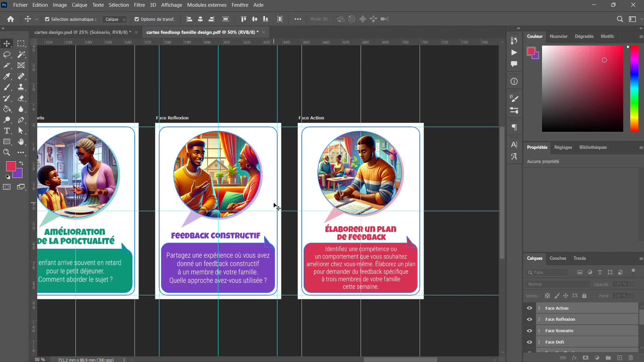Select the Rectangle shape tool

(7, 142)
